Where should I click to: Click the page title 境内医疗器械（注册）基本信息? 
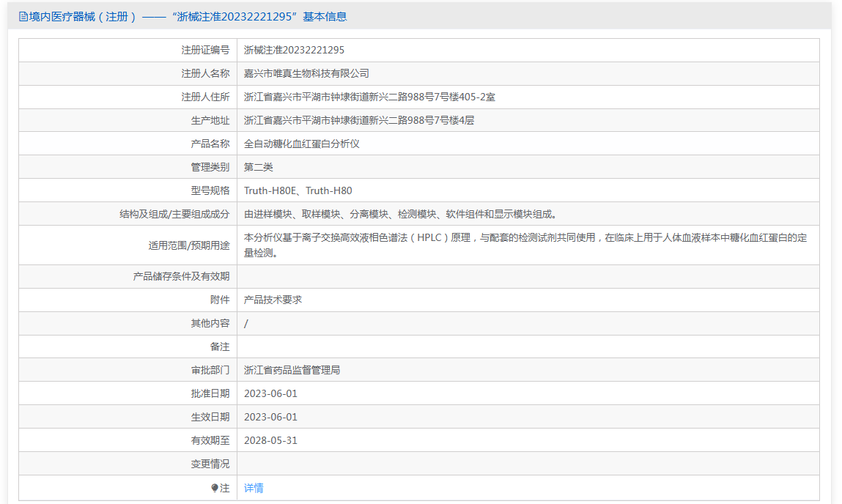(188, 17)
